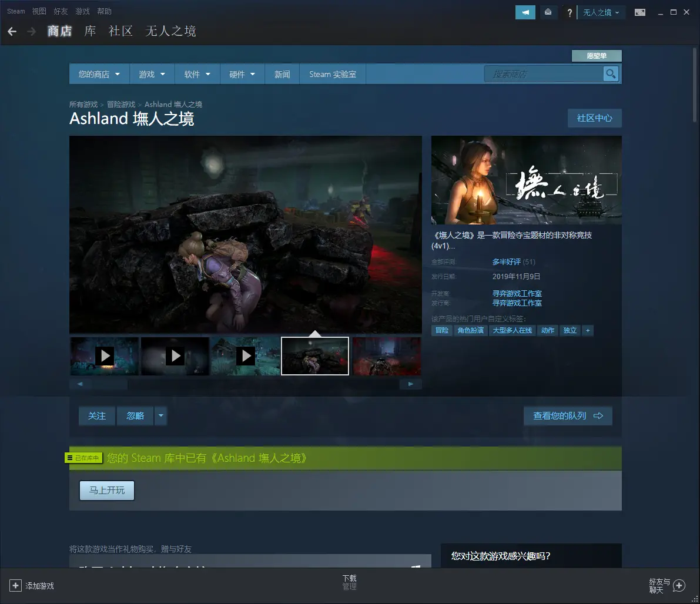Screen dimensions: 700x604
Task: Open the 视图 menu
Action: click(39, 11)
